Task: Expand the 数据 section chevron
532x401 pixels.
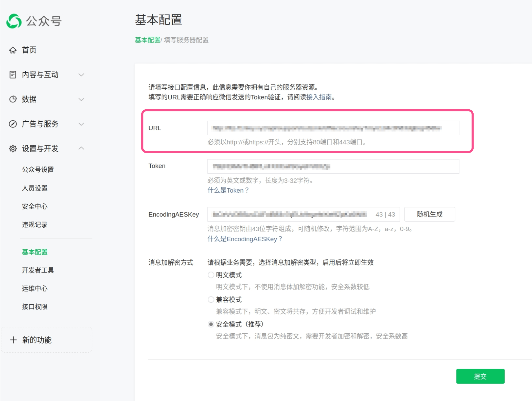Action: pos(81,99)
